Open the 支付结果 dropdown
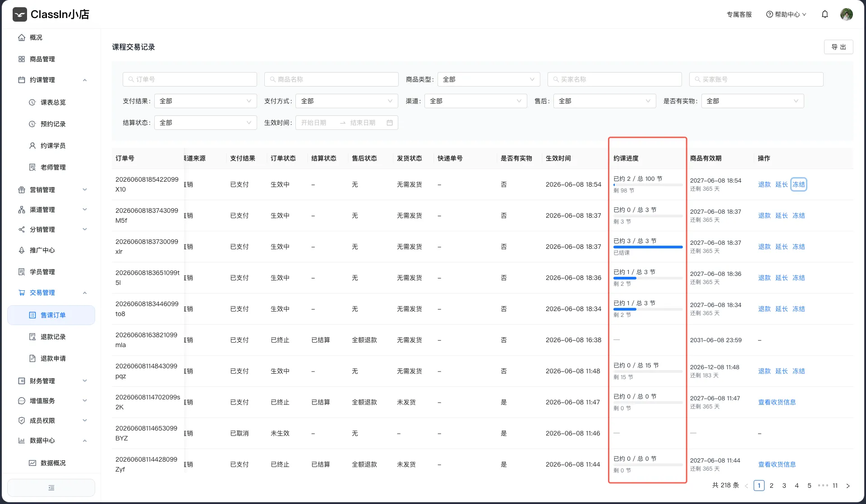 pyautogui.click(x=206, y=101)
